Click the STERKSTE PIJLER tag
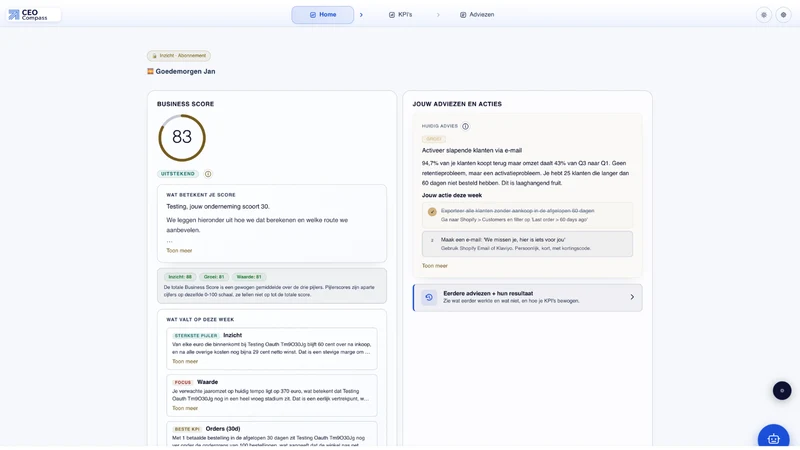The image size is (800, 450). pos(196,336)
